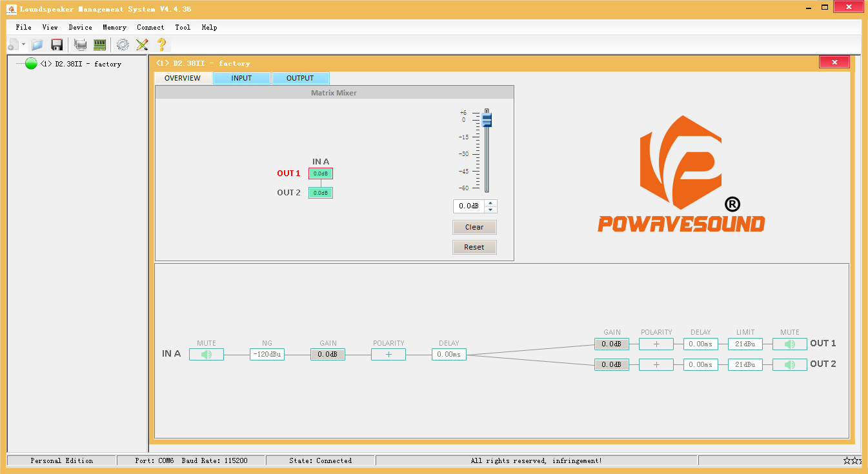Toggle mute on OUT 2
The image size is (868, 474).
[x=789, y=364]
